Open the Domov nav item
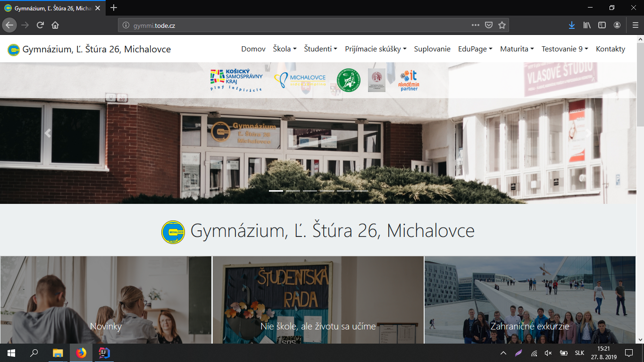 253,49
